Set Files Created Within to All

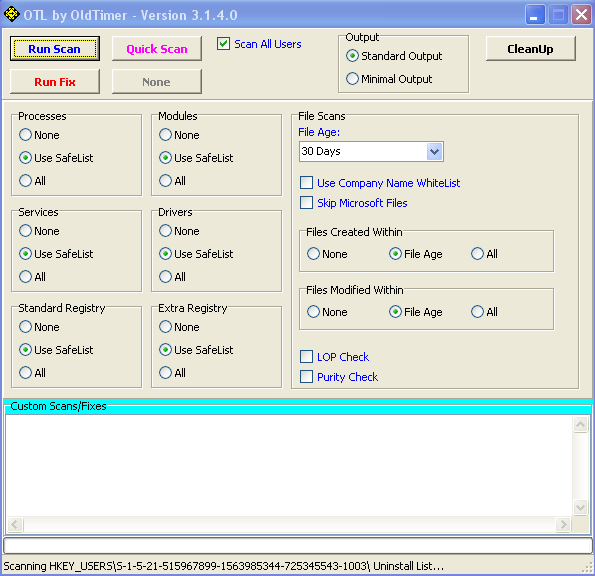(477, 253)
